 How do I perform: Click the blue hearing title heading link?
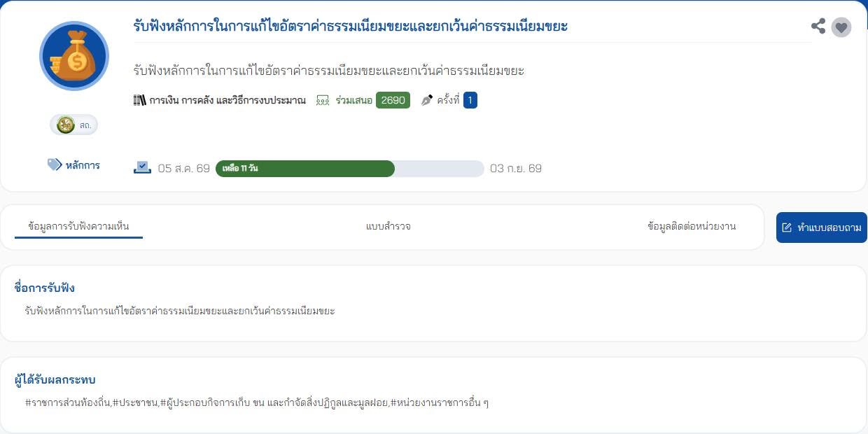(x=351, y=27)
